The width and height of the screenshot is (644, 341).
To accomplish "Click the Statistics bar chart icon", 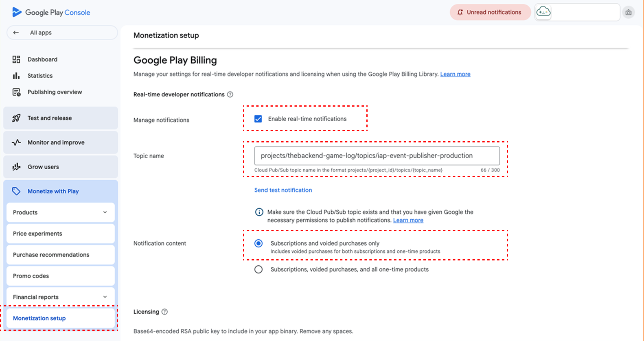I will (16, 76).
